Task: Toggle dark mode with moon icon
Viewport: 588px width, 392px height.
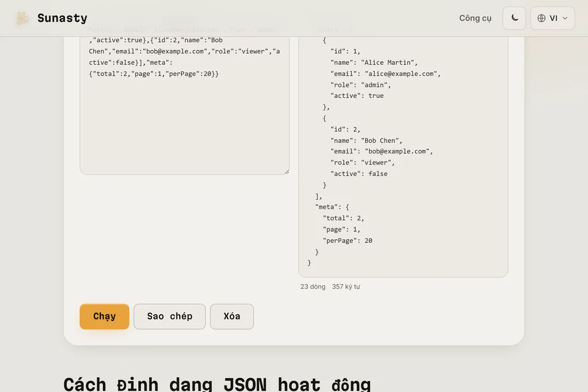Action: click(x=514, y=18)
